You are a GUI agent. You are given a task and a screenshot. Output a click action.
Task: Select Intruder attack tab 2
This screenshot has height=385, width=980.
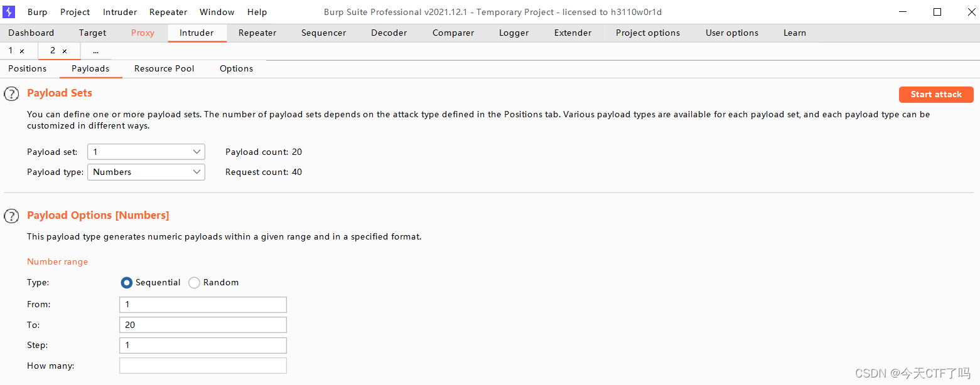[53, 51]
